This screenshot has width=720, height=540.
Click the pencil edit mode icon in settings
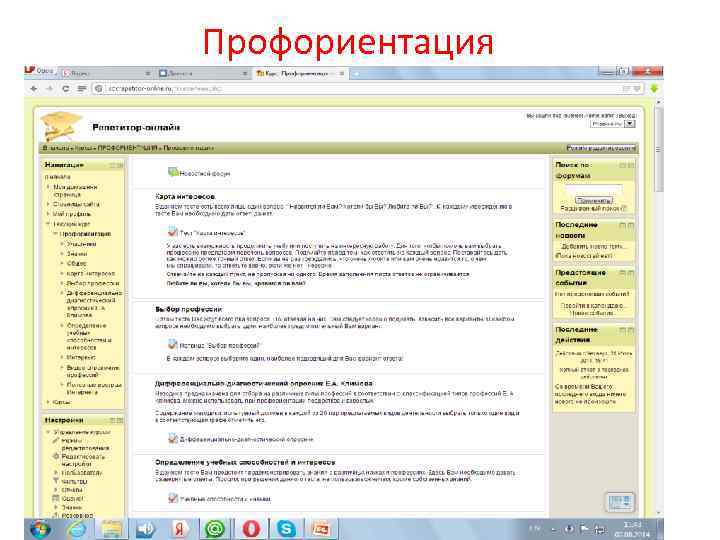tap(56, 440)
